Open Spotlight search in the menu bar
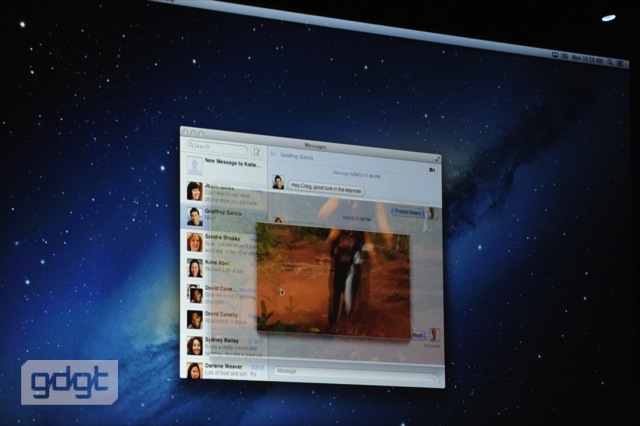 pyautogui.click(x=610, y=62)
